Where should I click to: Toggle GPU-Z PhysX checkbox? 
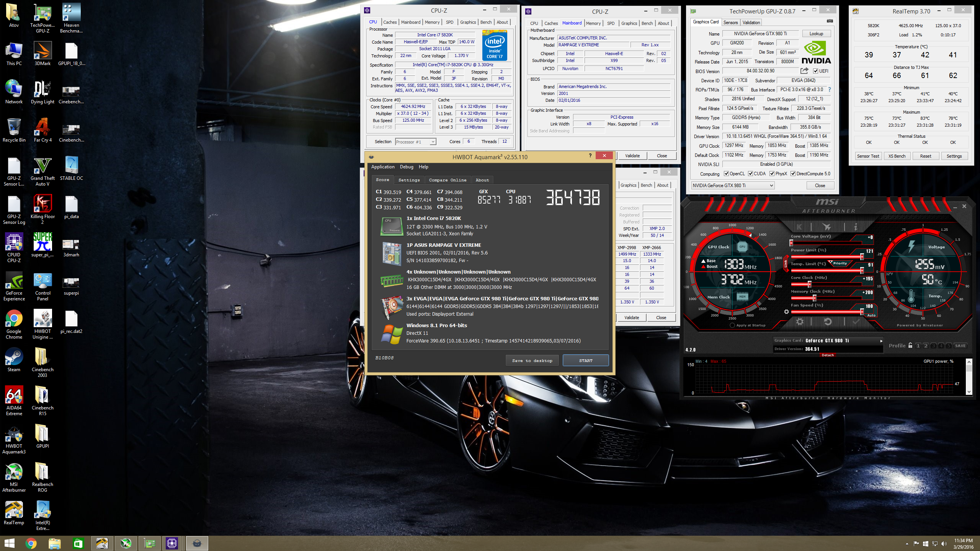click(x=772, y=174)
